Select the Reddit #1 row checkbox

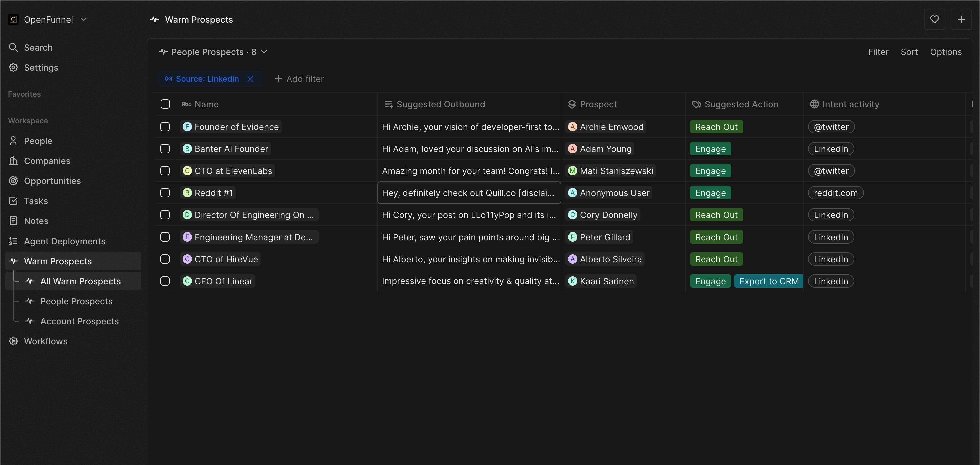tap(165, 193)
